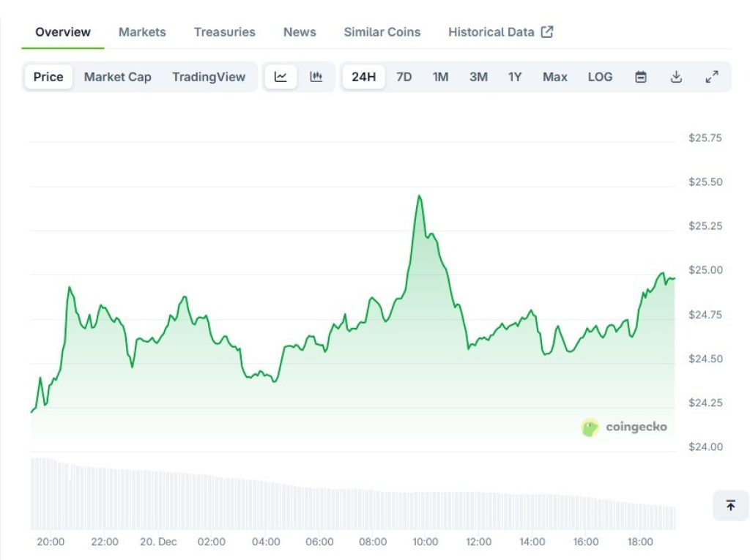The width and height of the screenshot is (750, 560).
Task: Select the 1Y time range
Action: (515, 77)
